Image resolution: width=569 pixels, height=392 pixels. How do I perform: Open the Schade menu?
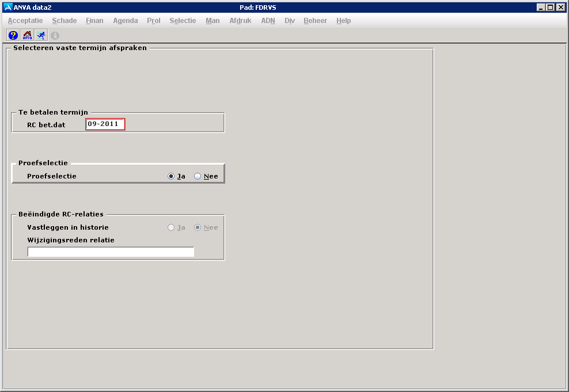(65, 21)
